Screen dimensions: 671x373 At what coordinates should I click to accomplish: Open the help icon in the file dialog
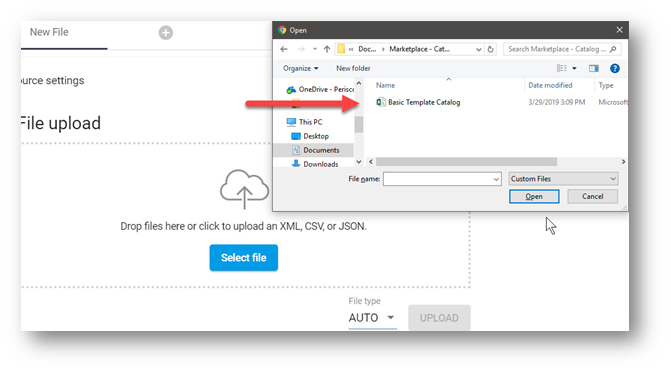(x=615, y=68)
